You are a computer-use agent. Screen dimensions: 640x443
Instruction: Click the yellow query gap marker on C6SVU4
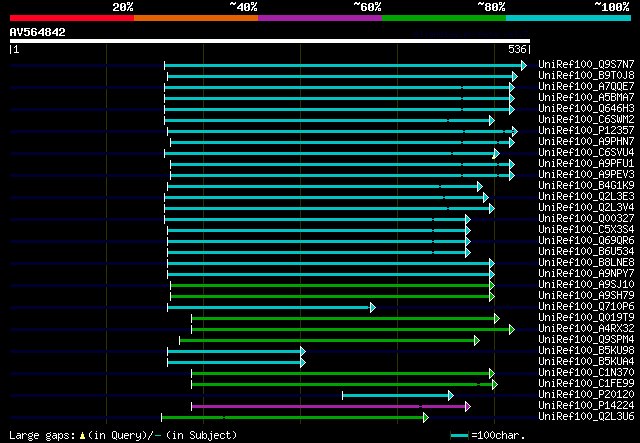493,156
